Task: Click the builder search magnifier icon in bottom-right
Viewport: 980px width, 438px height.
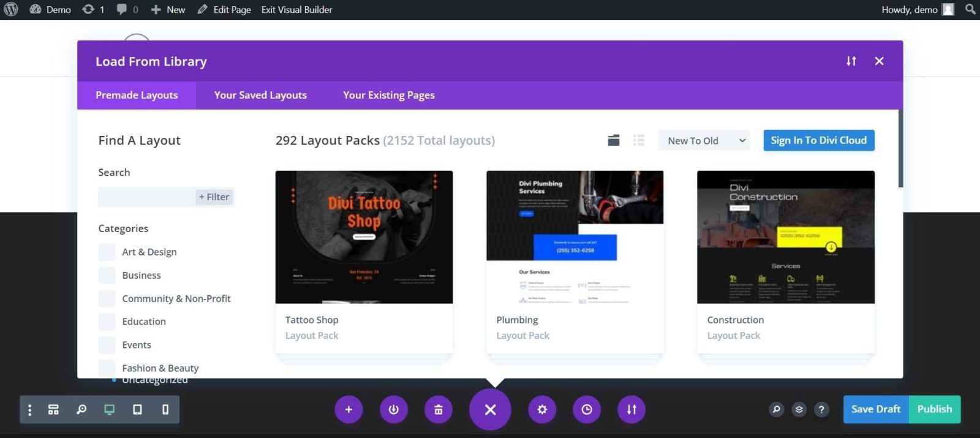Action: [777, 409]
